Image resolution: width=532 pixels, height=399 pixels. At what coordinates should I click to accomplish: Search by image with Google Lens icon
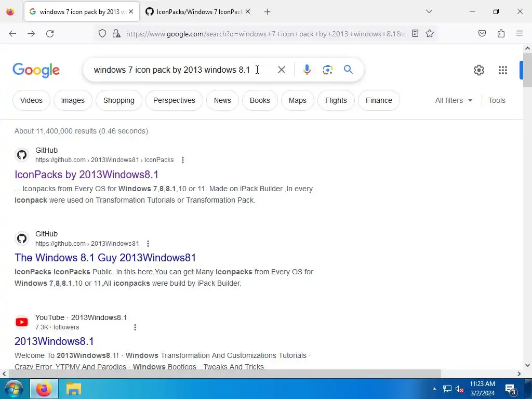click(x=328, y=70)
